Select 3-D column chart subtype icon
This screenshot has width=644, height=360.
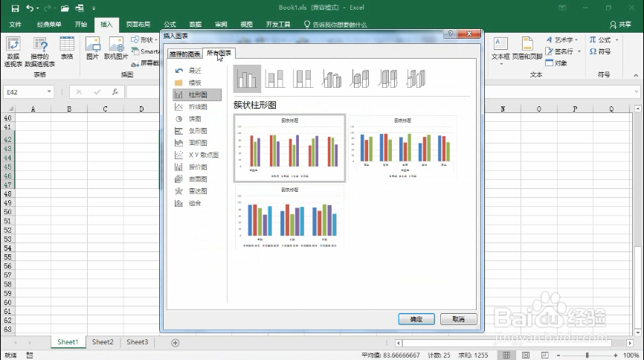(x=416, y=78)
